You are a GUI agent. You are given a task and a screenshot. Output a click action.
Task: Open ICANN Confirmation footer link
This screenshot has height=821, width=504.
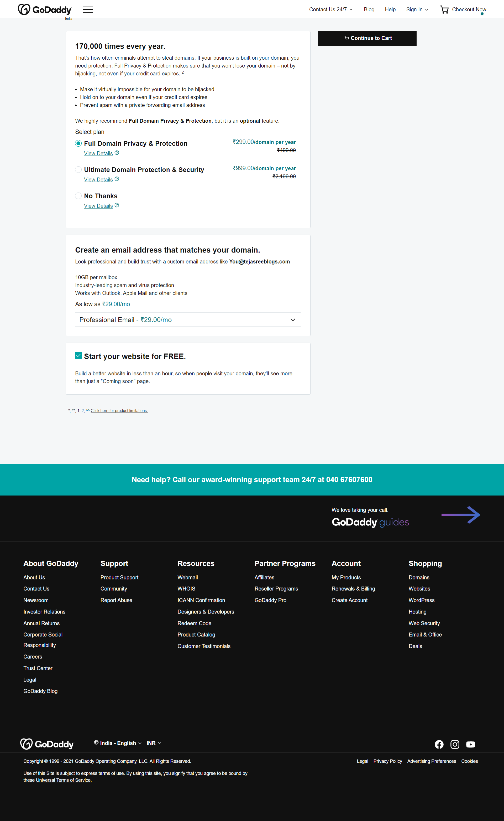201,600
